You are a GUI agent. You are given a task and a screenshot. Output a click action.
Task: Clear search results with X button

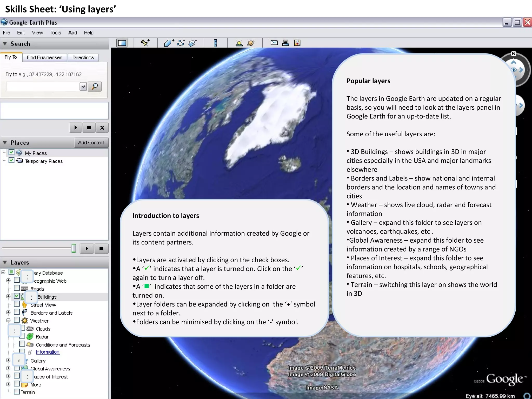point(102,128)
